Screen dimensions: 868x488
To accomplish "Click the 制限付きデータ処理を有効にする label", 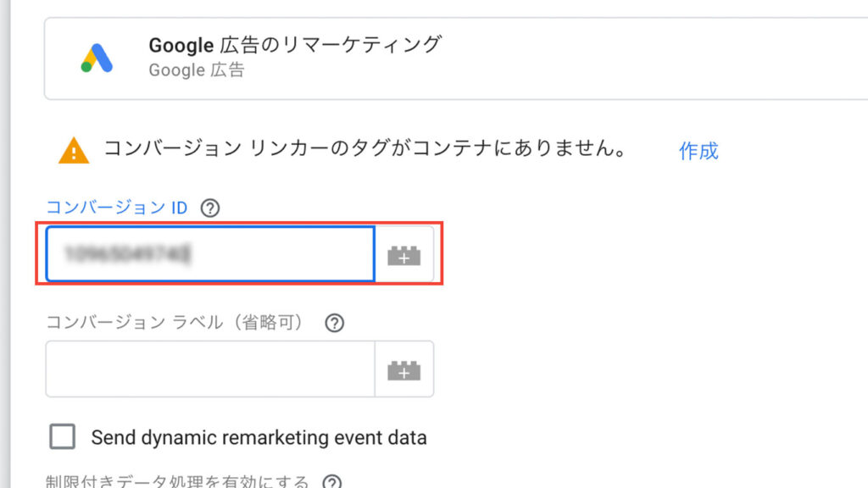I will tap(177, 480).
